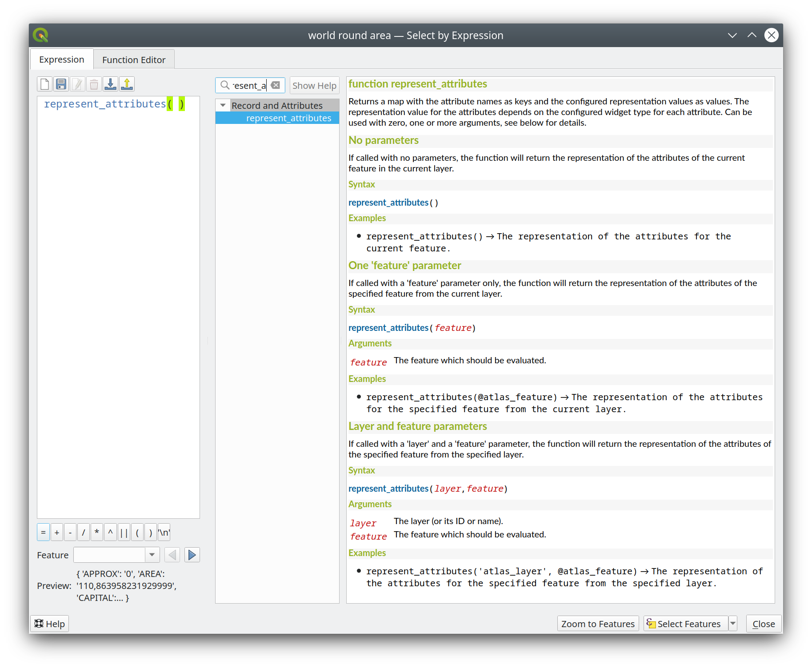Screen dimensions: 812x668
Task: Insert the string concatenation || operator
Action: (124, 532)
